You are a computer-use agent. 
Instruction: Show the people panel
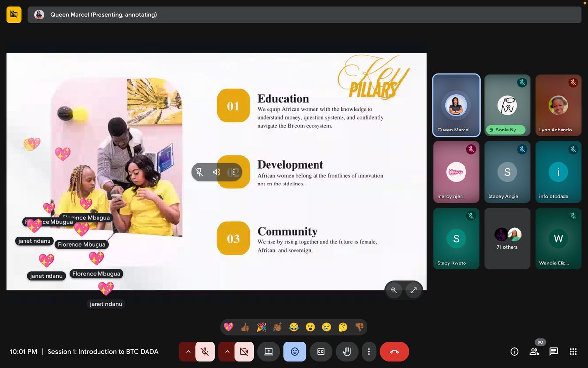tap(534, 351)
